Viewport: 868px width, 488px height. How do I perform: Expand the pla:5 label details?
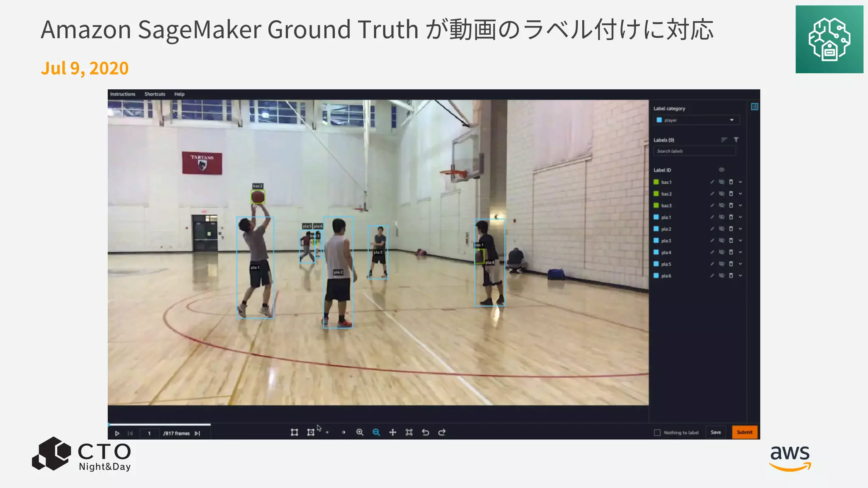[x=740, y=264]
